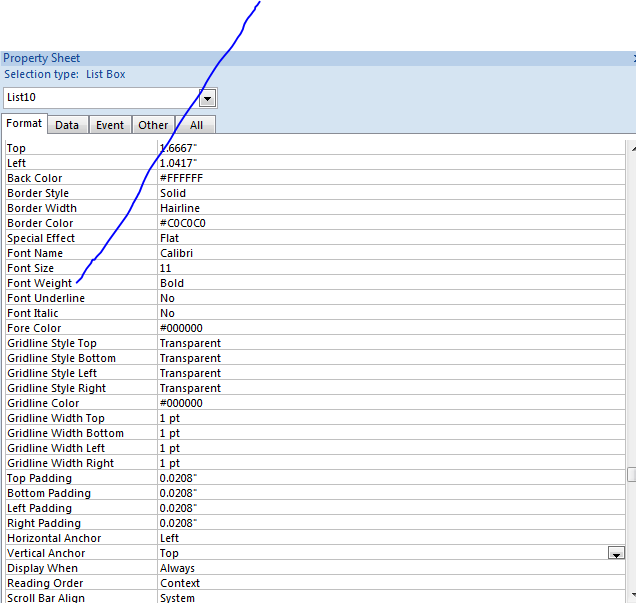Select the Horizontal Anchor property label
This screenshot has height=603, width=636.
click(54, 539)
